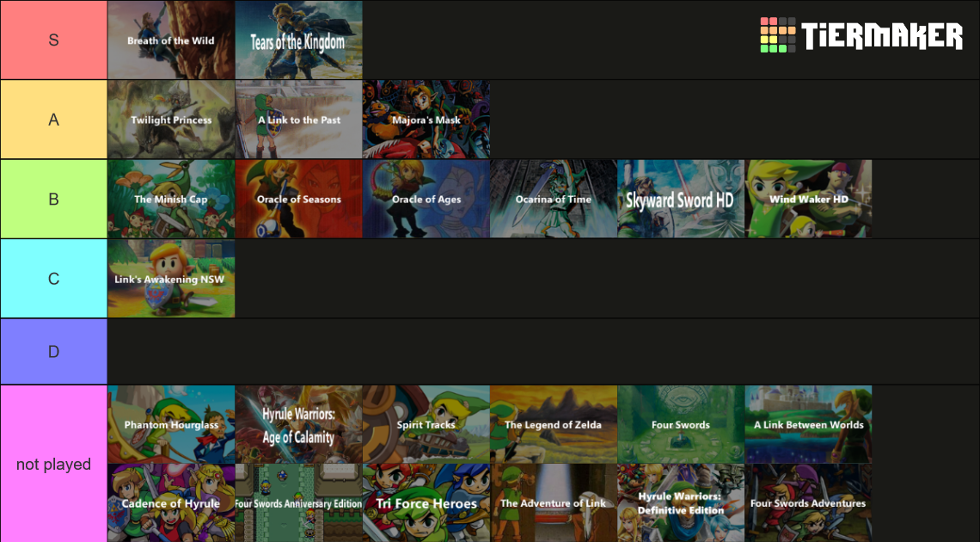Select the pink not played tier label
The width and height of the screenshot is (980, 542).
pyautogui.click(x=53, y=464)
